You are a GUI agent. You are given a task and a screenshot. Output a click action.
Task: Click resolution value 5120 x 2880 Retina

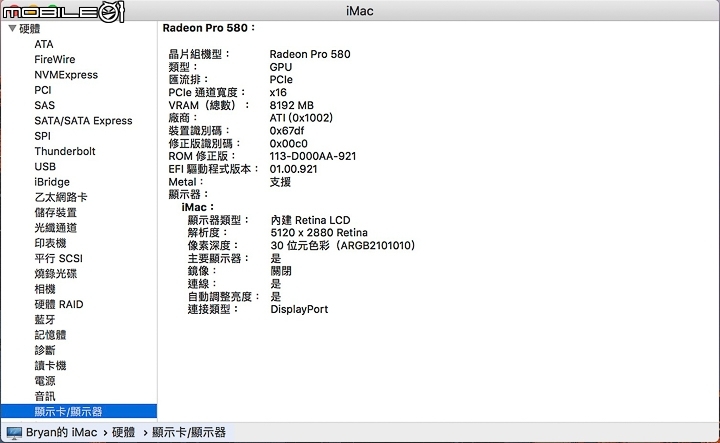tap(319, 233)
